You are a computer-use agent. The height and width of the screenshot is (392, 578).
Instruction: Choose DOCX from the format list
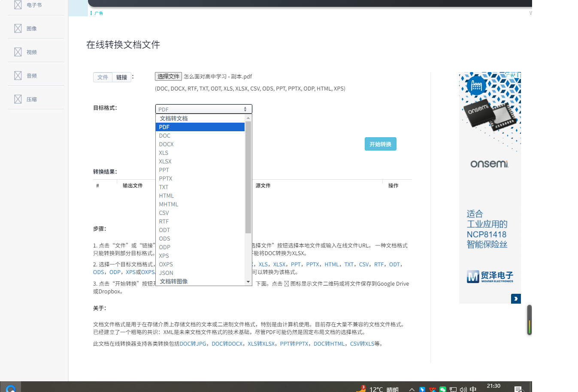(166, 144)
